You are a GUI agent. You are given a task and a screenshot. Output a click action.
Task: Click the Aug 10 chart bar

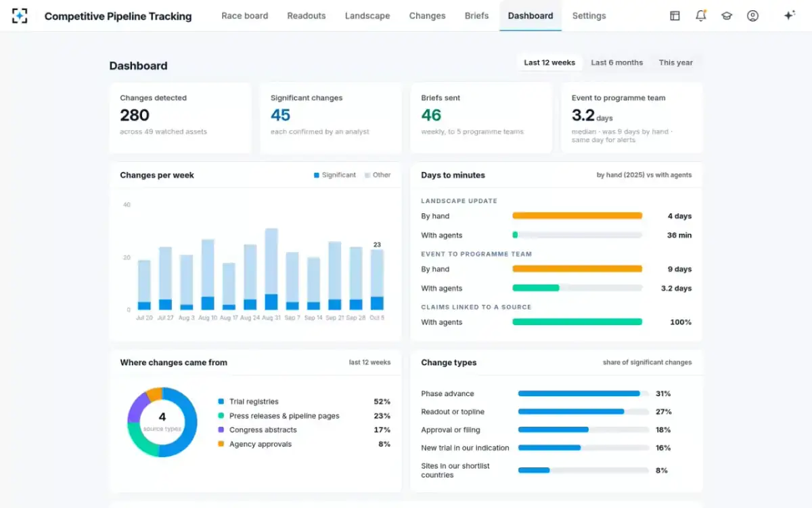click(208, 275)
